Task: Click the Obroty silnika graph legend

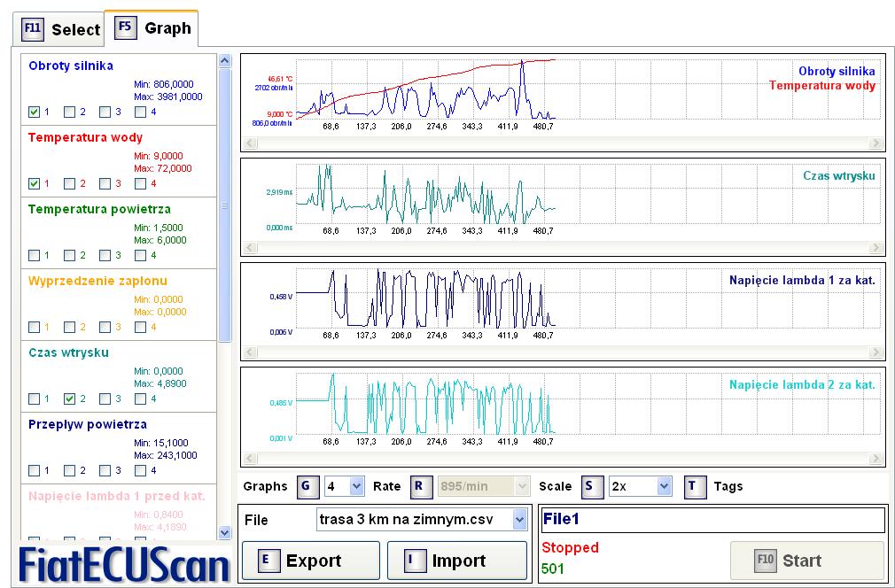Action: tap(837, 72)
